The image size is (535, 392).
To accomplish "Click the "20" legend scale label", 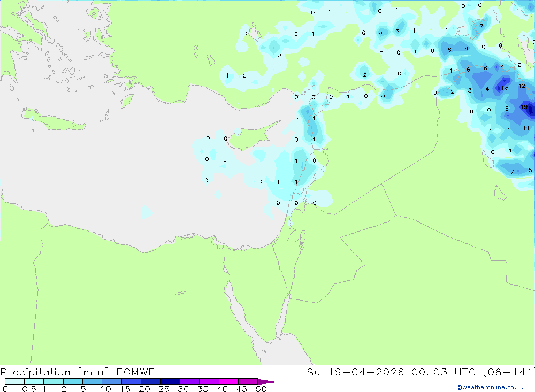I will tap(144, 389).
